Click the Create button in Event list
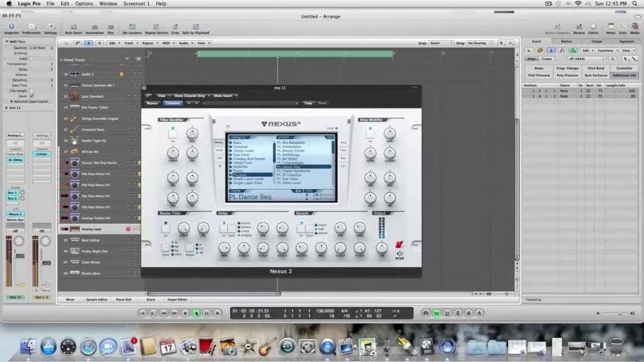The height and width of the screenshot is (362, 644). coord(546,59)
